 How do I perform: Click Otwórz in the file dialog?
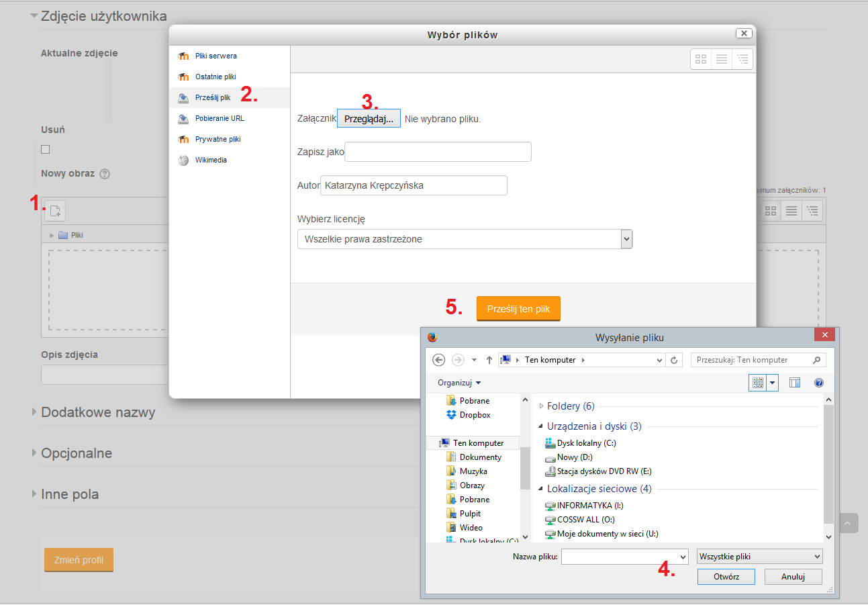pyautogui.click(x=726, y=577)
